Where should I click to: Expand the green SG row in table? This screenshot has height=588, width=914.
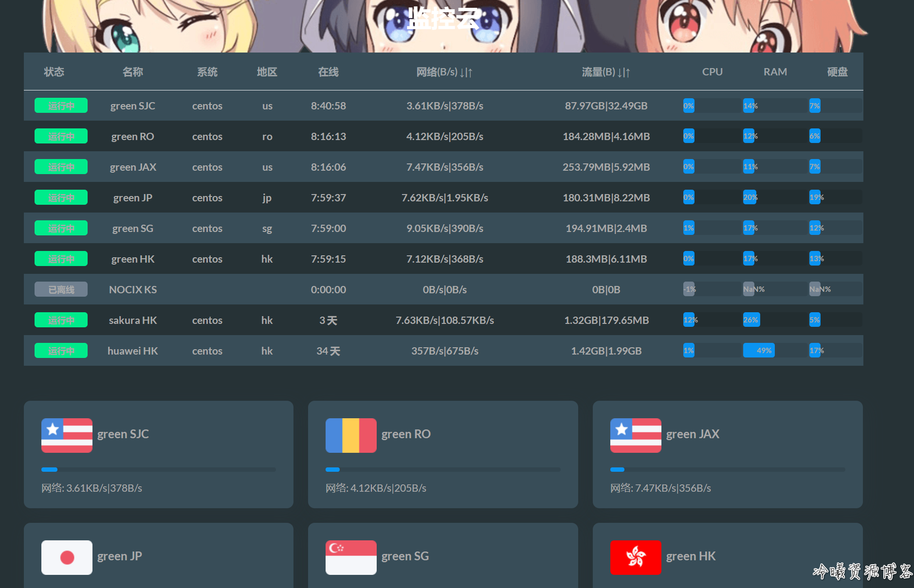pyautogui.click(x=443, y=228)
